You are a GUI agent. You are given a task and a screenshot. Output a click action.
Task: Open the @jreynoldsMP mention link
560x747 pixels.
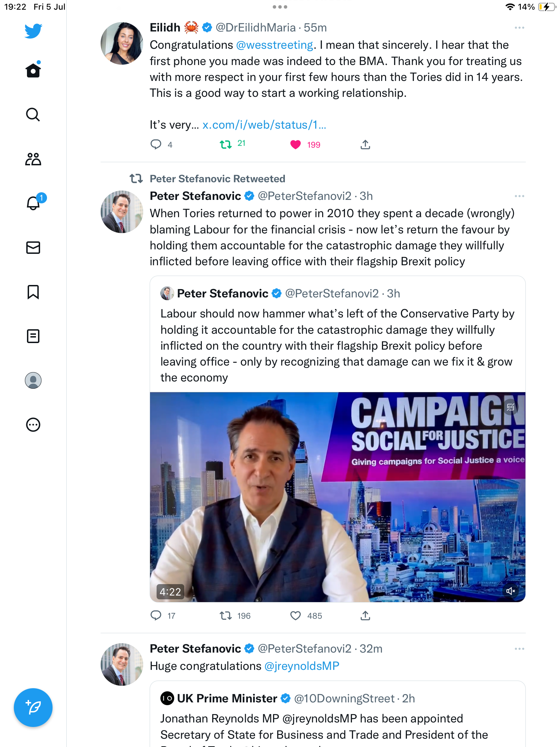pyautogui.click(x=302, y=666)
